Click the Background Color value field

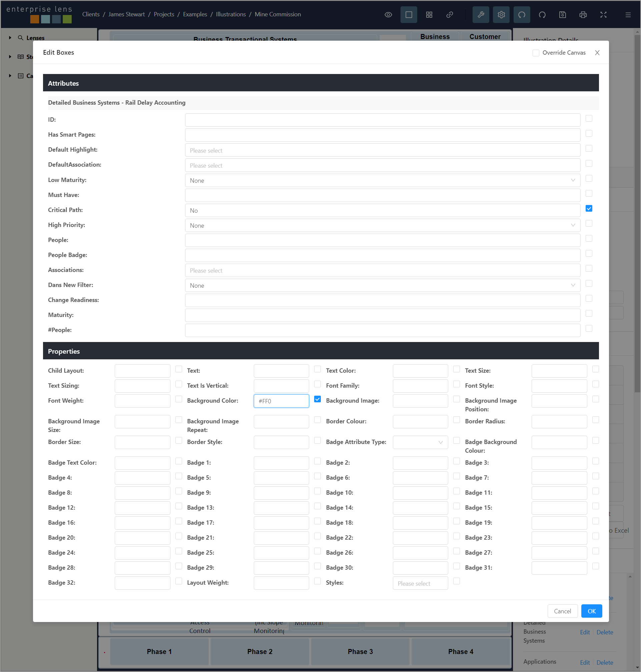click(281, 401)
